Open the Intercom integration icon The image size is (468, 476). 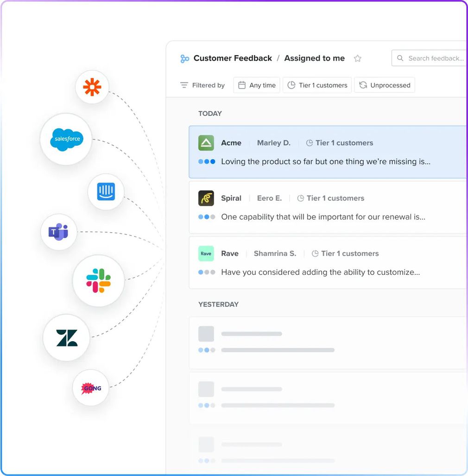click(x=106, y=192)
